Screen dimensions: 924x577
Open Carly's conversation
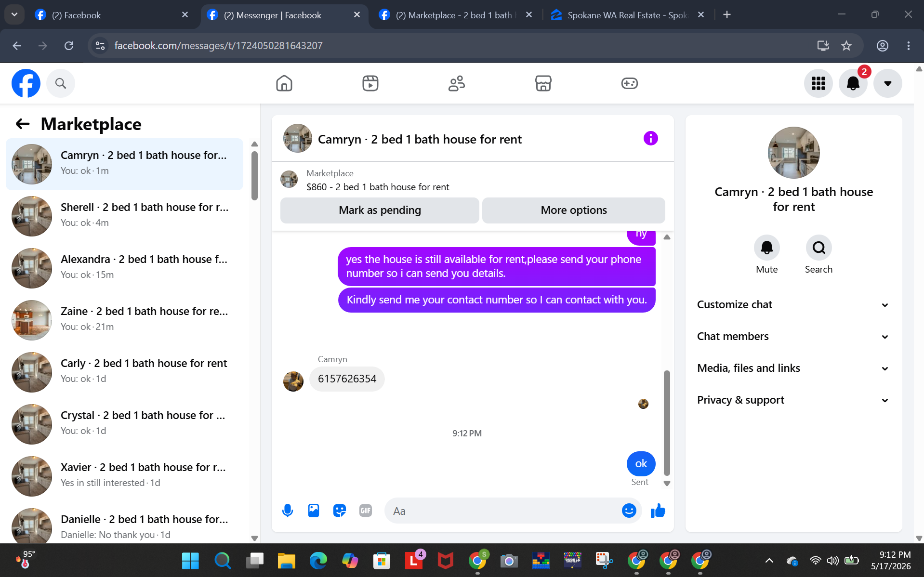click(124, 372)
